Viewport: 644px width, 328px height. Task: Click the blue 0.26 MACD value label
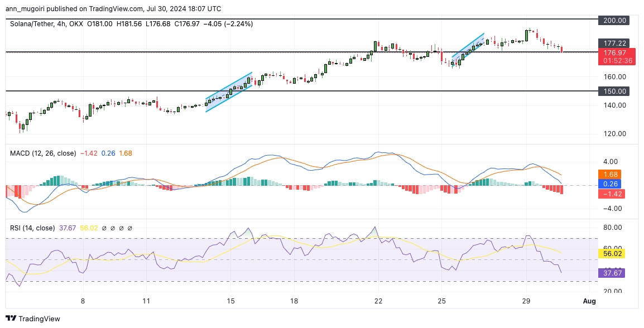608,184
